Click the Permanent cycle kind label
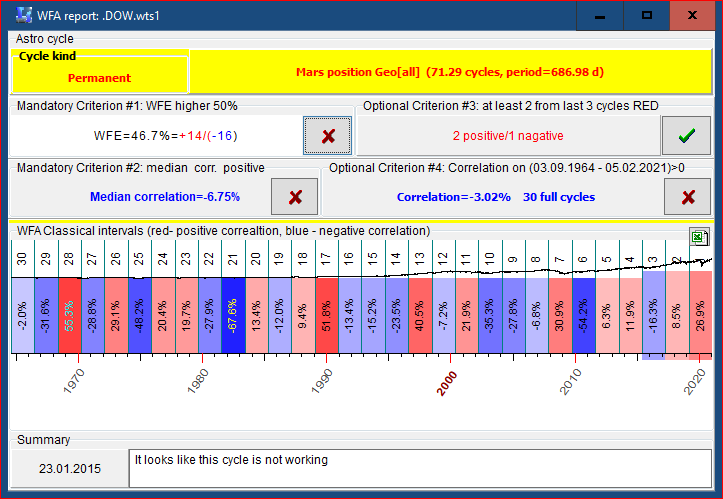Screen dimensions: 723x499 click(x=99, y=78)
